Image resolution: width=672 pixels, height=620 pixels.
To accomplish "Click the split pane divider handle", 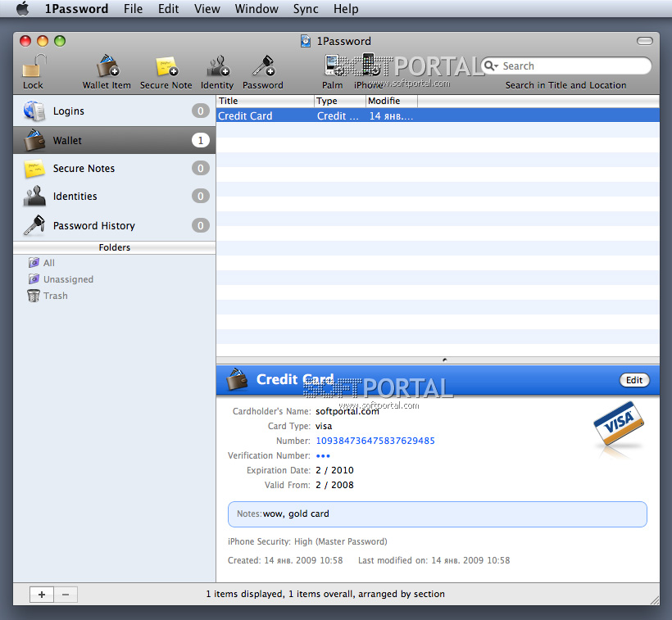I will pos(444,360).
